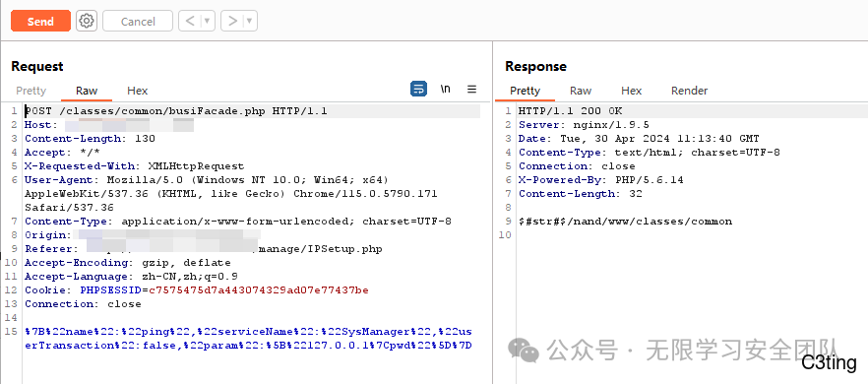868x384 pixels.
Task: Click the X-Requested-With: XMLHttpRequest header
Action: pos(134,166)
